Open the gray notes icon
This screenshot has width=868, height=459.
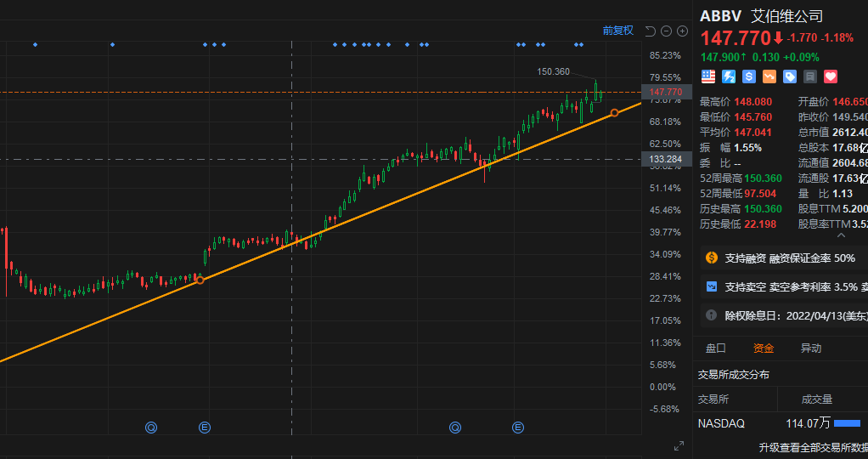(x=810, y=76)
